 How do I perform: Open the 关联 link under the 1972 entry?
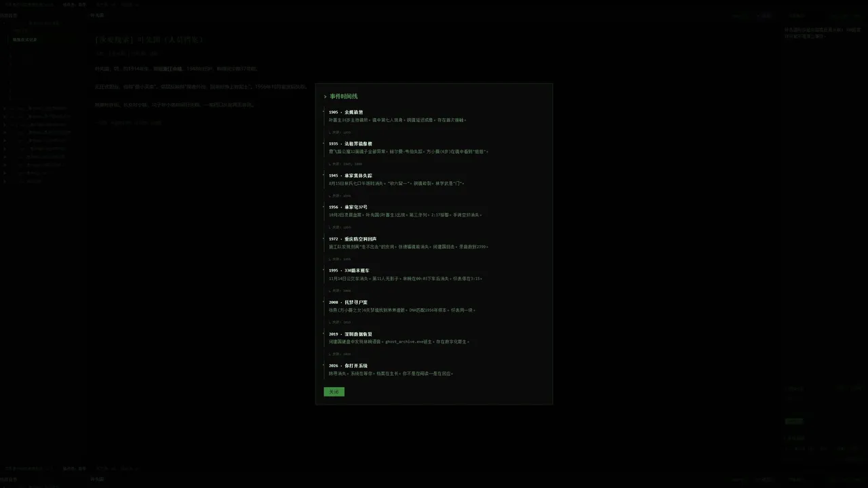[x=340, y=260]
